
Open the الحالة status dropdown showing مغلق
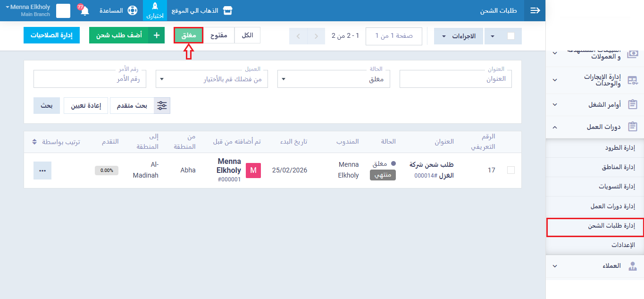(333, 79)
